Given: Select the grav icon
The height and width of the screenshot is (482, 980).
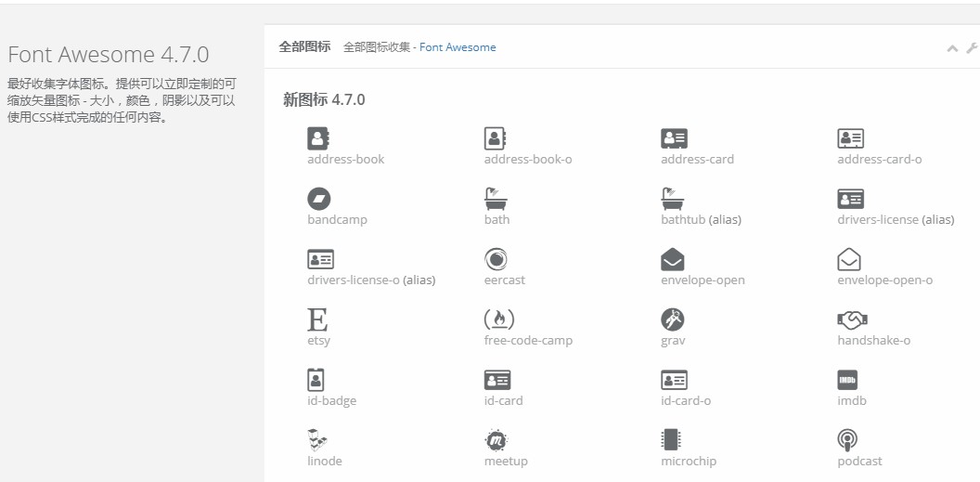Looking at the screenshot, I should (x=673, y=319).
